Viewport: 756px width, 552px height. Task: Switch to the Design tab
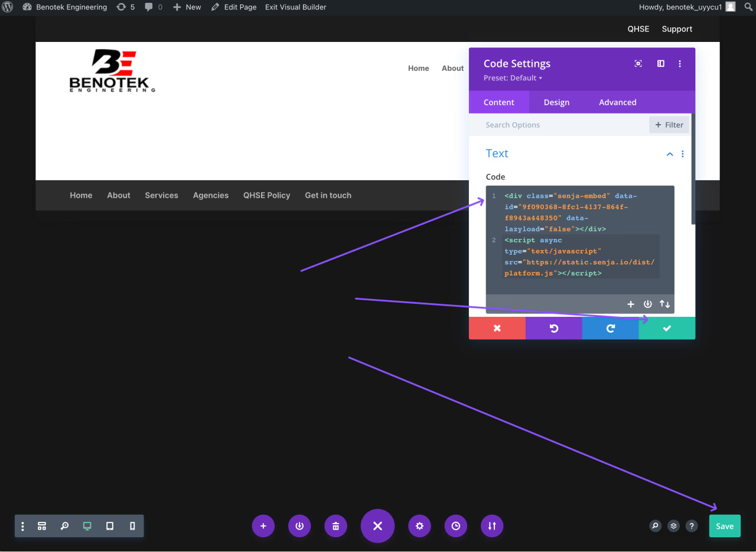tap(556, 102)
